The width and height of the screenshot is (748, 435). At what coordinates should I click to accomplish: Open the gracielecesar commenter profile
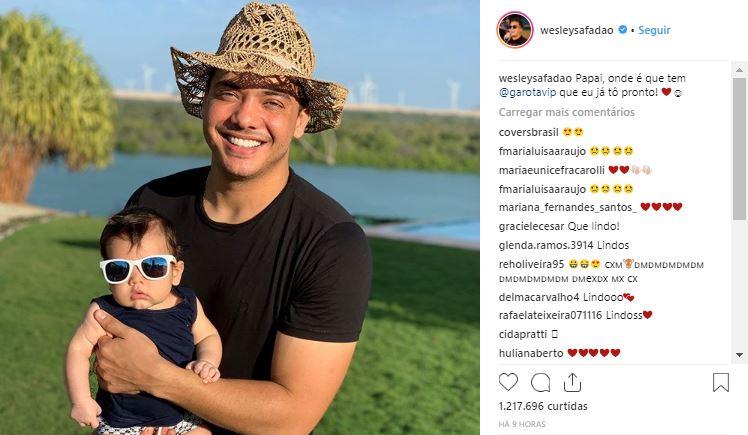pyautogui.click(x=531, y=226)
